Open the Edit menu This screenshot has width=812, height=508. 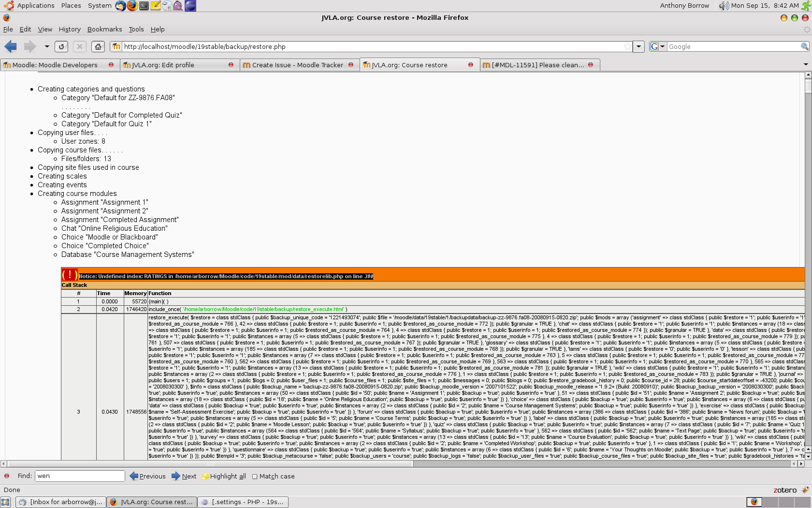click(x=25, y=29)
